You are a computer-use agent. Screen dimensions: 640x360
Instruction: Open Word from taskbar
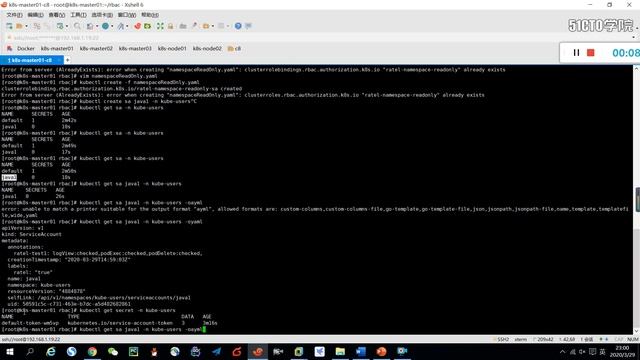[x=360, y=351]
